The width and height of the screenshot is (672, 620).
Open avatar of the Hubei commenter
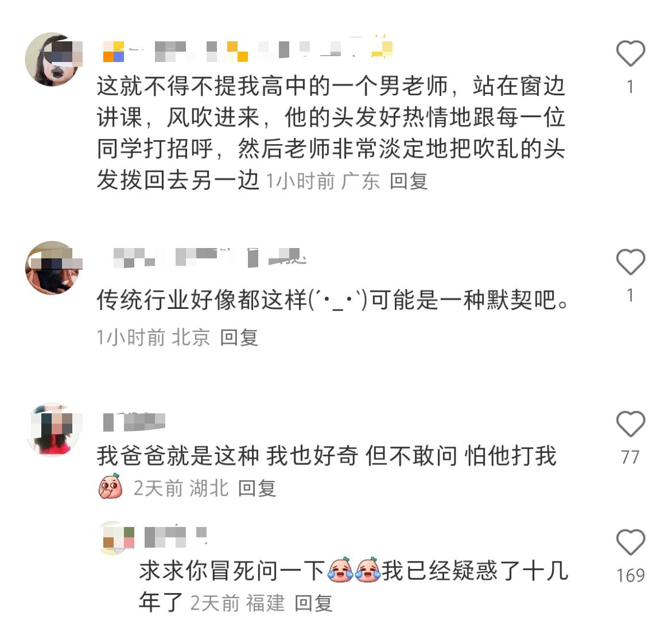coord(53,429)
